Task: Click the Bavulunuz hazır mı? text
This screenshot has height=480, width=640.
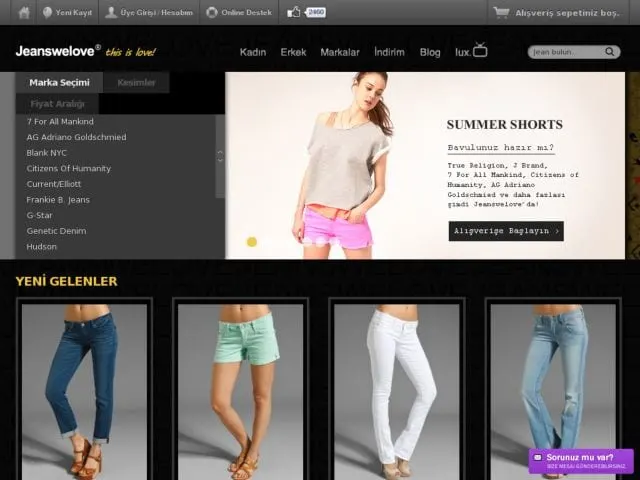Action: point(501,147)
